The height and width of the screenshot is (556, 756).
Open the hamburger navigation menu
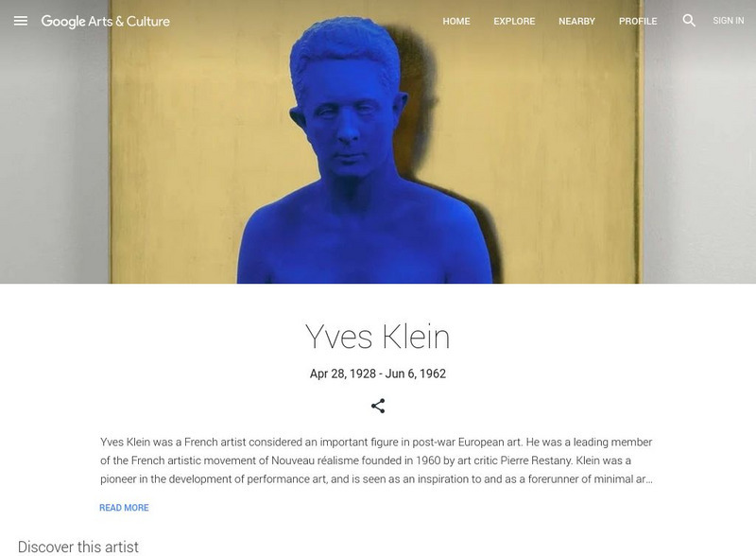pos(21,21)
